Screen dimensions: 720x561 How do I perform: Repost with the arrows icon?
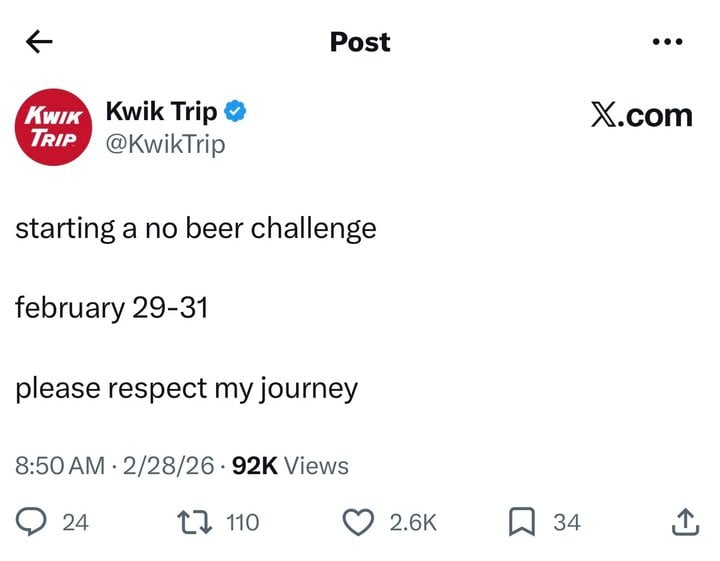[x=190, y=522]
